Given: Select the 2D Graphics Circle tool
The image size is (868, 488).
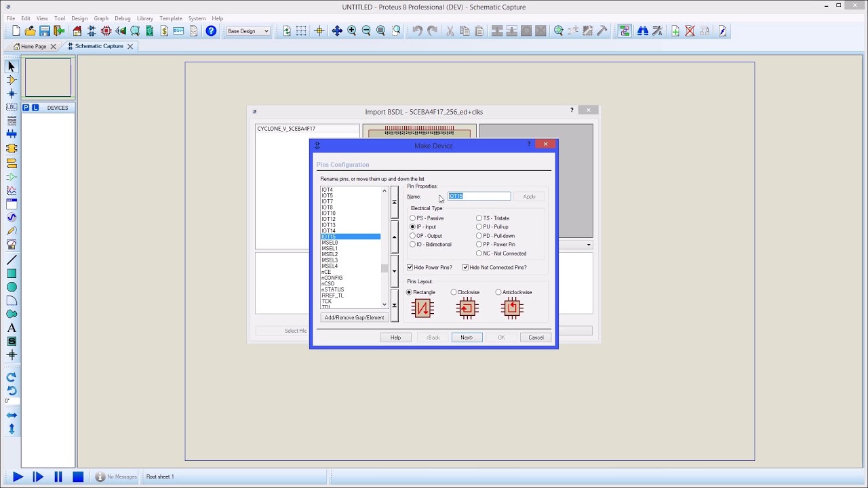Looking at the screenshot, I should 12,287.
